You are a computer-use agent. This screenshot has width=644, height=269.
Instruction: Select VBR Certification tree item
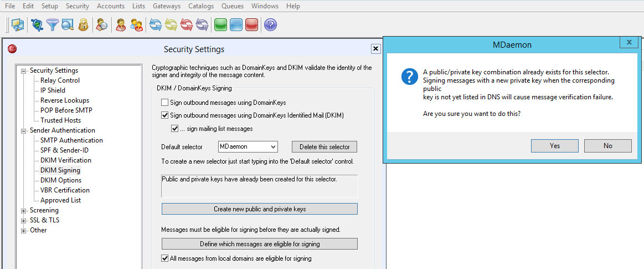(x=65, y=190)
